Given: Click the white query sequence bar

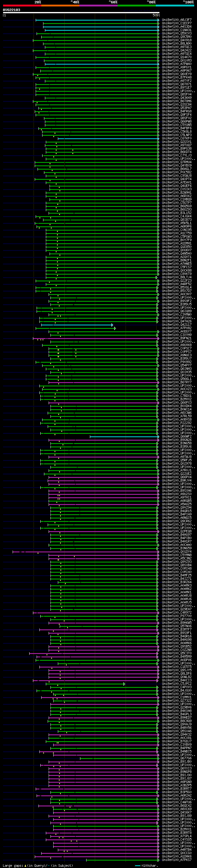Looking at the screenshot, I should click(x=81, y=12).
